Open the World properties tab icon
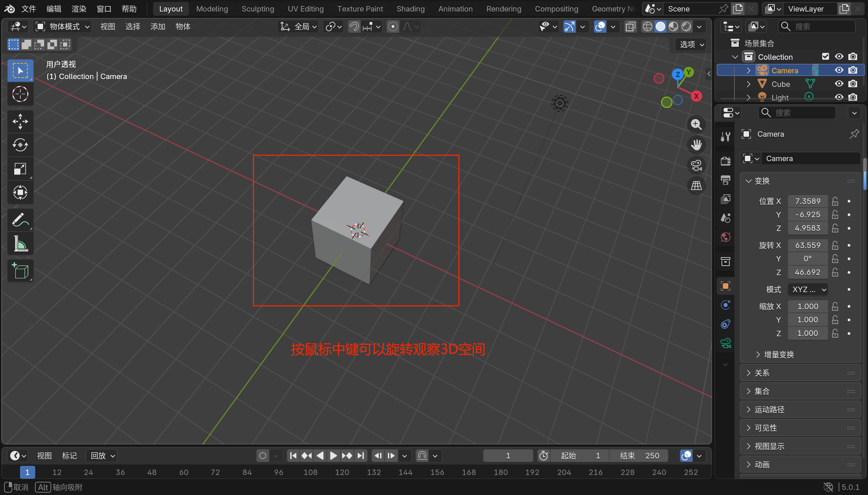This screenshot has width=868, height=495. click(x=726, y=237)
